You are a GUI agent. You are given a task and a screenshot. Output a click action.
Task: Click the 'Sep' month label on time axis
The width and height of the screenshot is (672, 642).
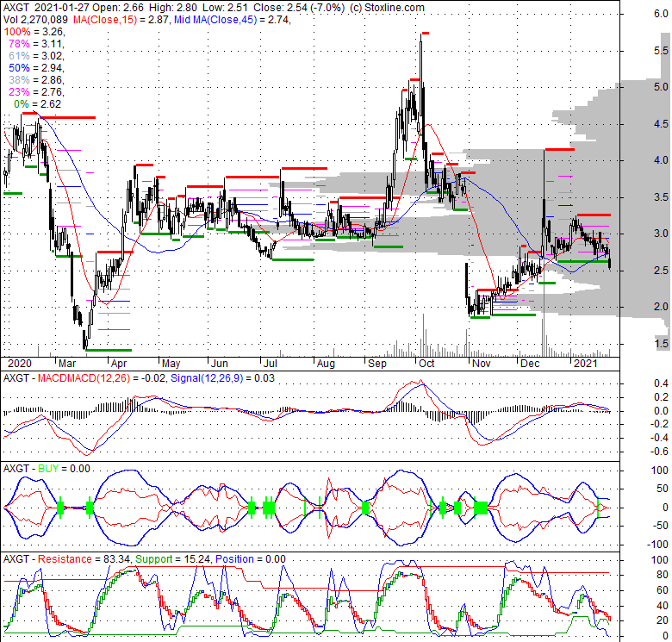point(377,364)
